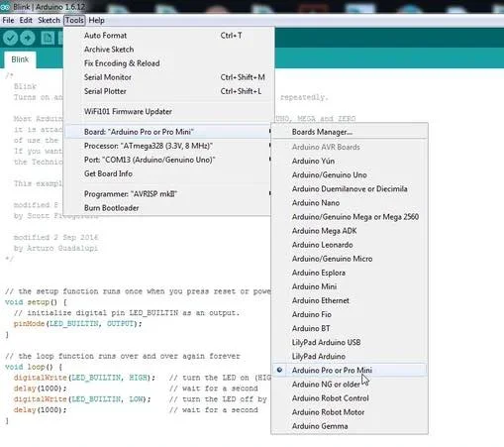Open Boards Manager from board list
Viewport: 504px width, 447px height.
tap(350, 132)
